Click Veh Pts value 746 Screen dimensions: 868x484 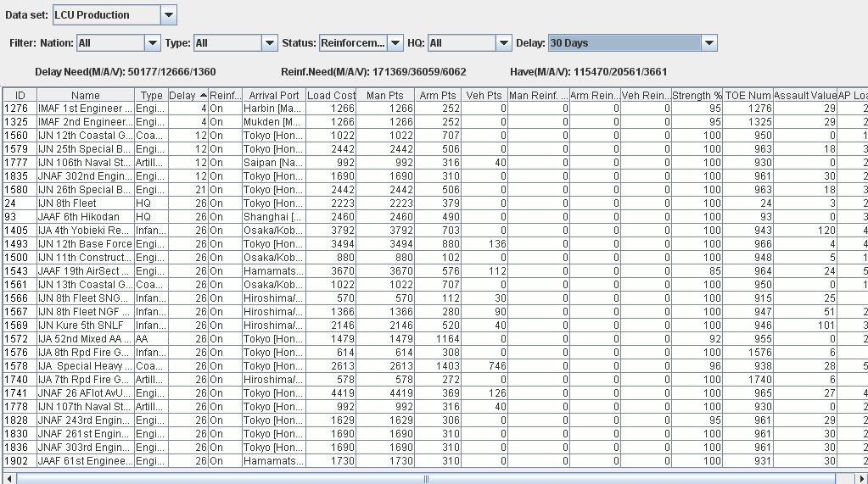(x=484, y=365)
